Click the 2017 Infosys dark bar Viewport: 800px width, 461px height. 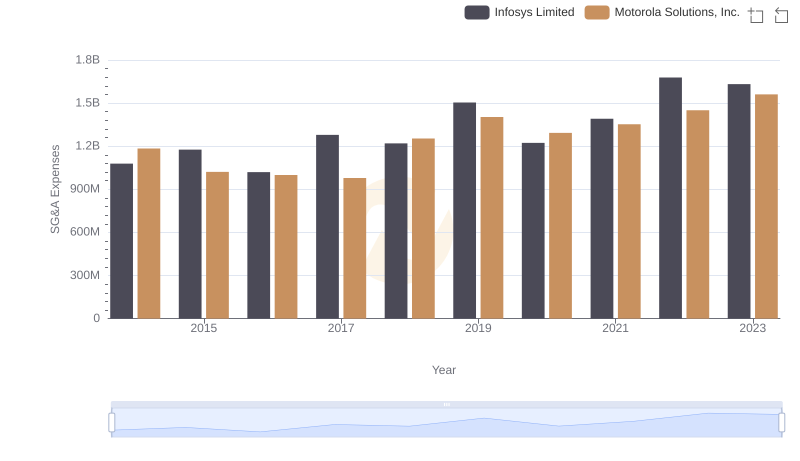[x=328, y=227]
